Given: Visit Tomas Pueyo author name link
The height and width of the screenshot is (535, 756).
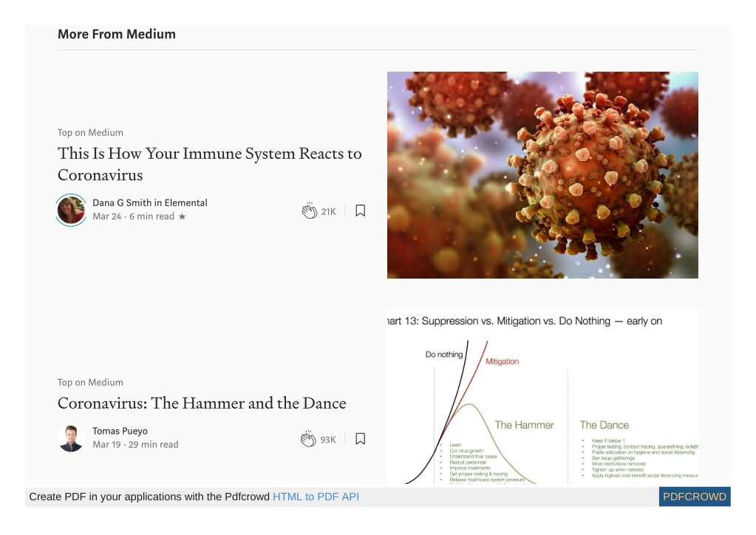Looking at the screenshot, I should pos(120,431).
